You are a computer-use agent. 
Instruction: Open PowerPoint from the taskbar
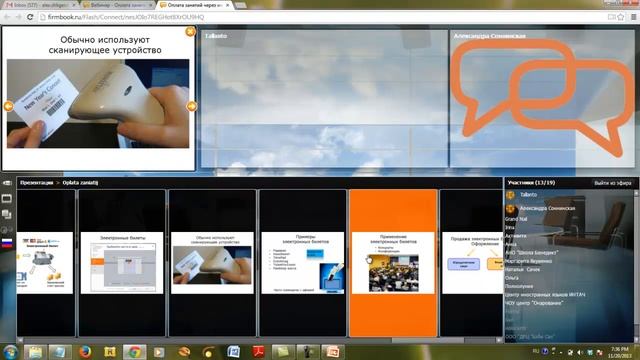click(332, 352)
